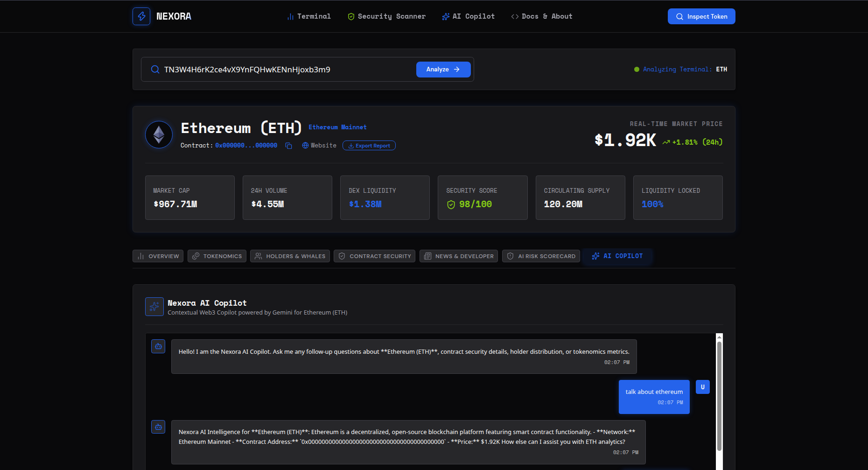868x470 pixels.
Task: Click the bot avatar icon beside Ethereum intelligence reply
Action: pyautogui.click(x=158, y=427)
